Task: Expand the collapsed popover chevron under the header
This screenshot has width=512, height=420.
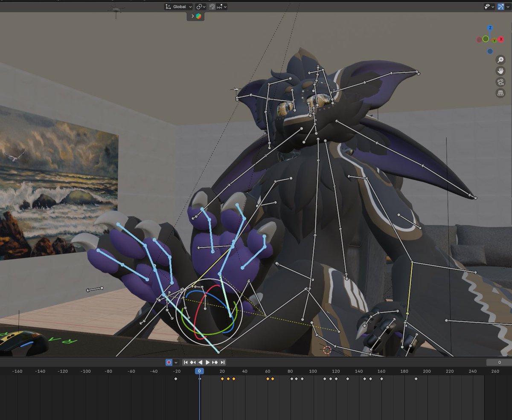Action: coord(192,16)
